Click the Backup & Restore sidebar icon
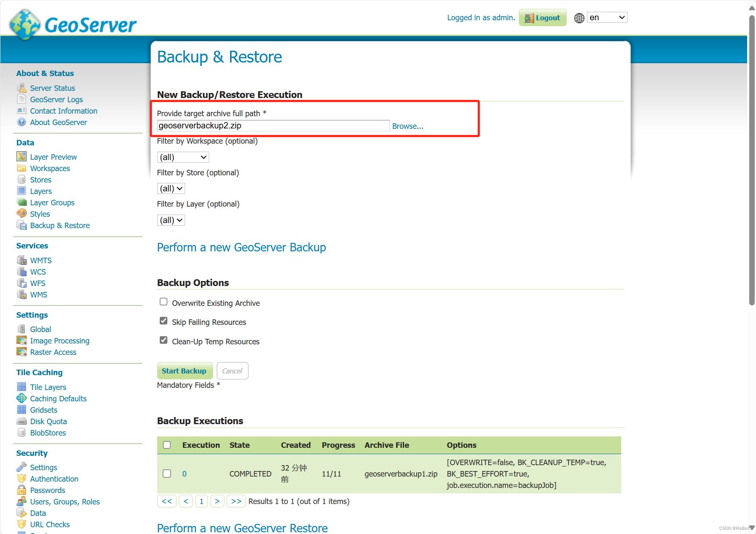 click(x=22, y=225)
